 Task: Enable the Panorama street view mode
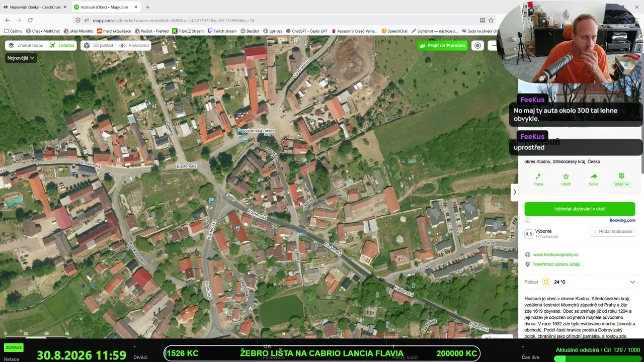click(x=134, y=45)
